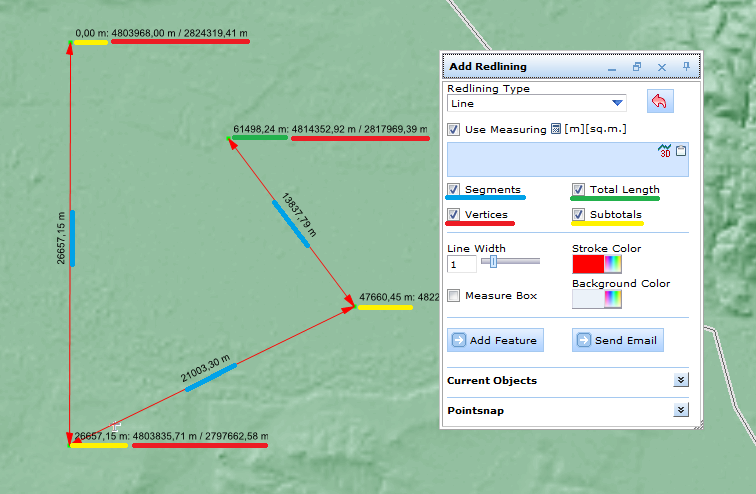Click the Send Email button
Image resolution: width=756 pixels, height=494 pixels.
[x=618, y=340]
